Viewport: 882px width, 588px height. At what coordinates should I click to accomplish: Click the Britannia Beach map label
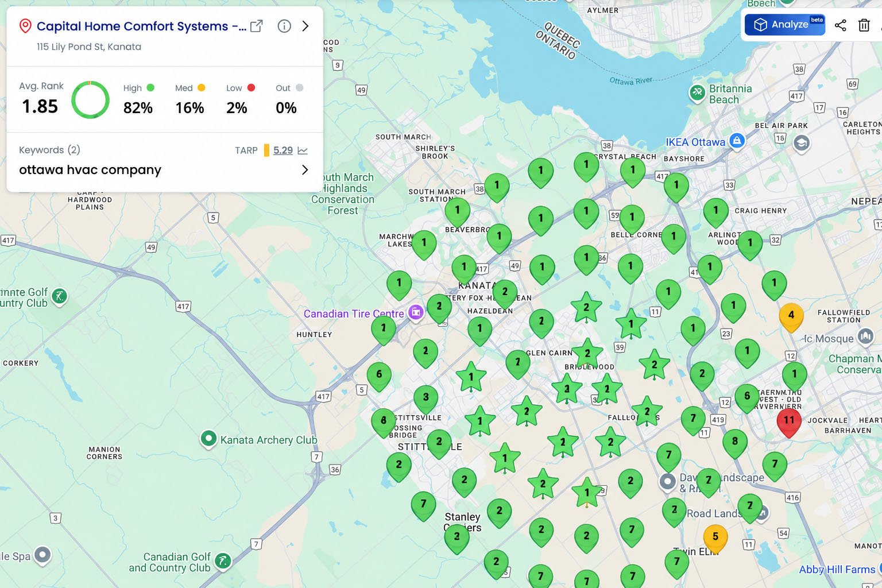[730, 94]
